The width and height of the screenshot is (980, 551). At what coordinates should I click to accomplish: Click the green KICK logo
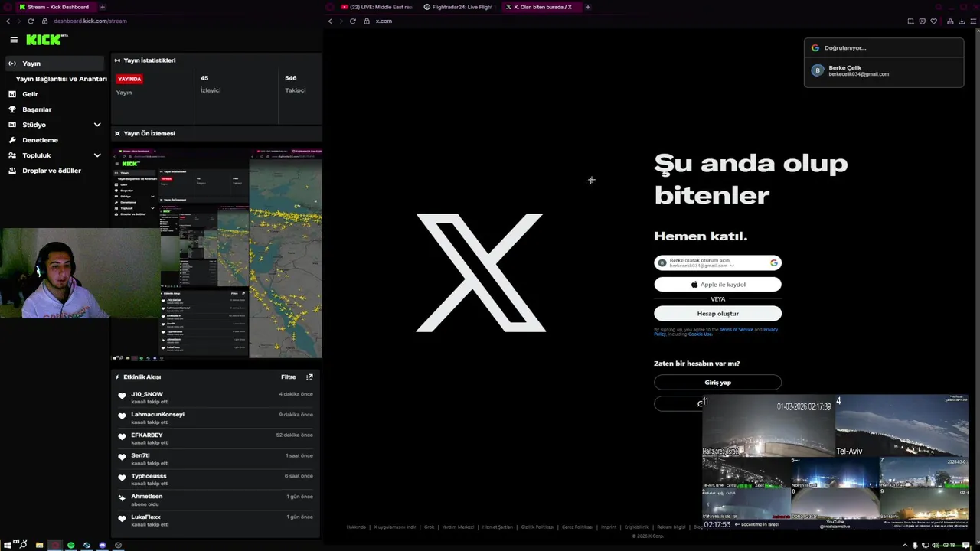click(46, 40)
